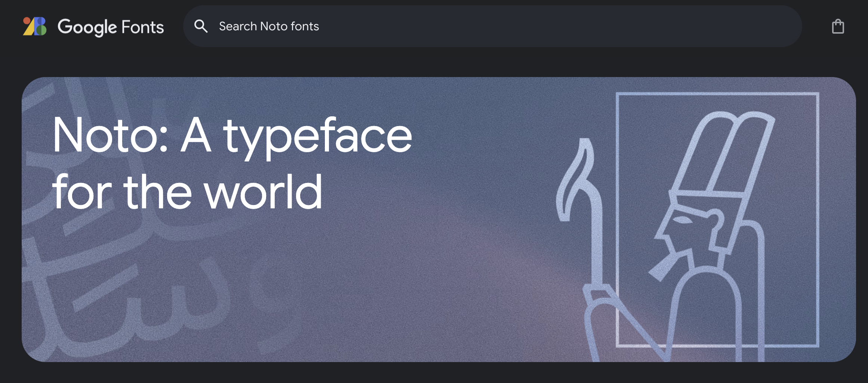868x383 pixels.
Task: Click the Noto typeface hero banner
Action: (x=438, y=219)
